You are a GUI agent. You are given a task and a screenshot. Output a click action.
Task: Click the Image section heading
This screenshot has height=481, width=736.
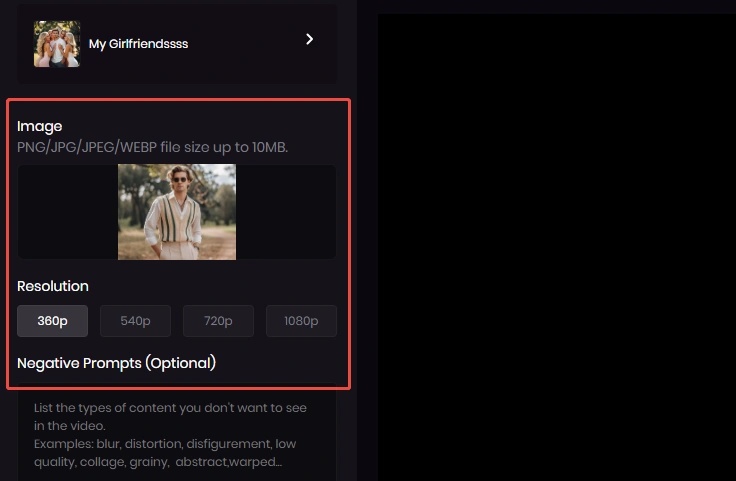(40, 126)
